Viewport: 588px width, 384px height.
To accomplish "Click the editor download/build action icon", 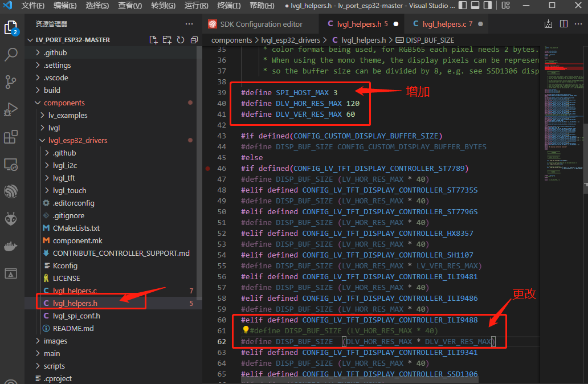I will coord(548,24).
